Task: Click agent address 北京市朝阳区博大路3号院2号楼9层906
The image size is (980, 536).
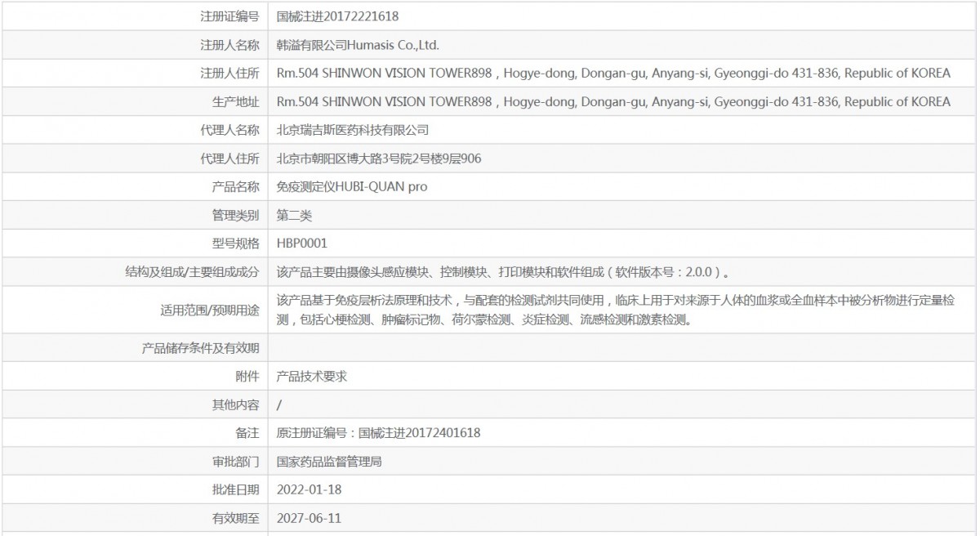Action: (x=379, y=159)
